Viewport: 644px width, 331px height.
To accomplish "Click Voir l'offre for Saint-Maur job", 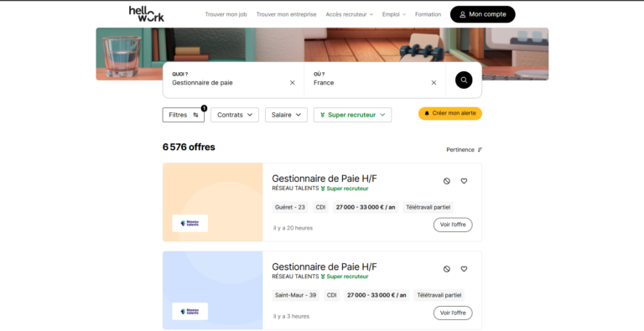I will [453, 313].
